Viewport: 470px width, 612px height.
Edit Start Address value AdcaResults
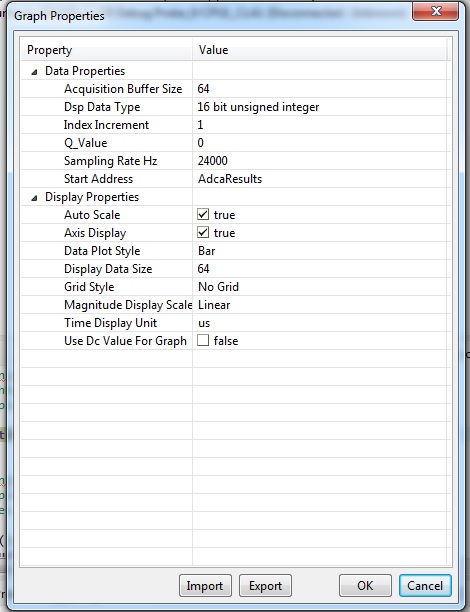321,178
